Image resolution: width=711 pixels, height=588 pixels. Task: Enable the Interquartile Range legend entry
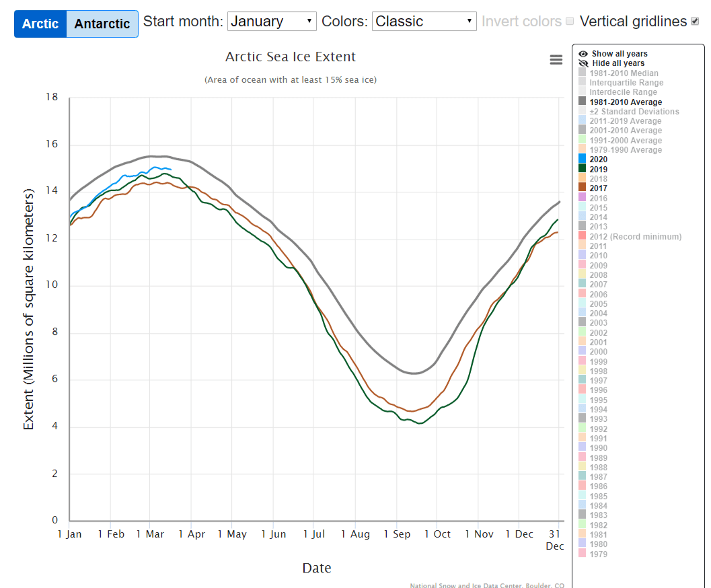click(626, 83)
